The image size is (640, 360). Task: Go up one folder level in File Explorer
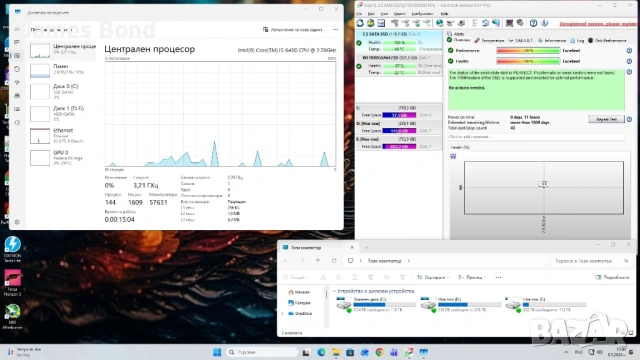[318, 261]
